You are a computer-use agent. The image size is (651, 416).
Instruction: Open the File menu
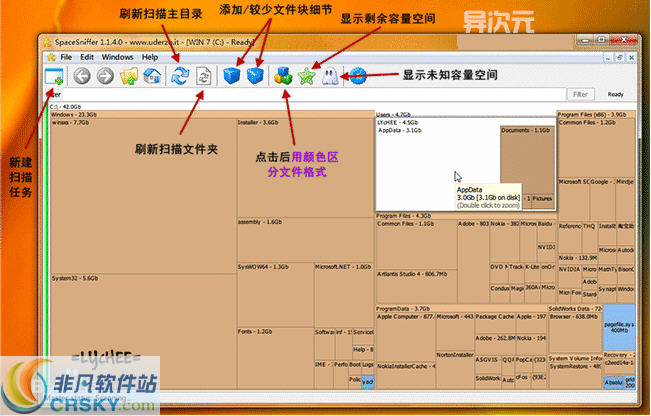coord(66,57)
